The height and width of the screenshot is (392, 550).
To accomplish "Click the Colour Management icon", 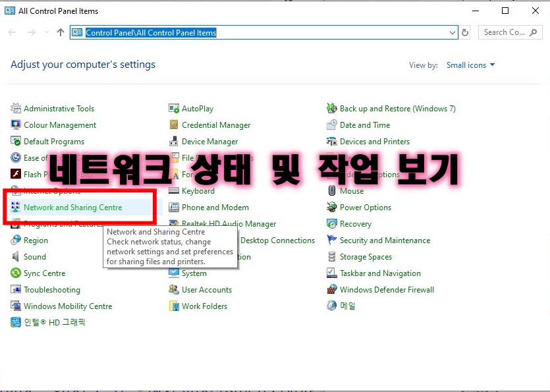I will coord(16,125).
